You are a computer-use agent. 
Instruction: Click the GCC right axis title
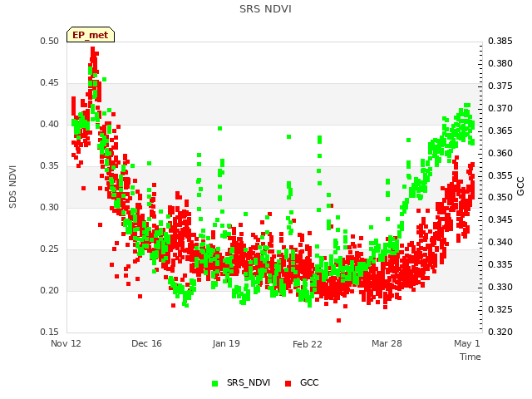pyautogui.click(x=520, y=186)
